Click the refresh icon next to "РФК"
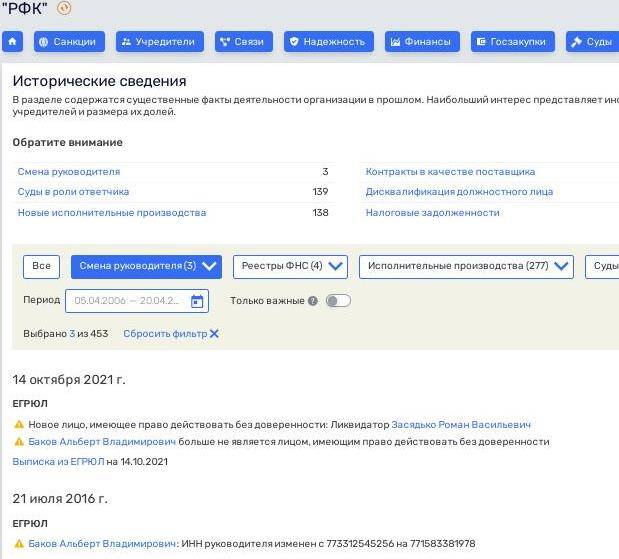This screenshot has width=619, height=559. [x=64, y=8]
